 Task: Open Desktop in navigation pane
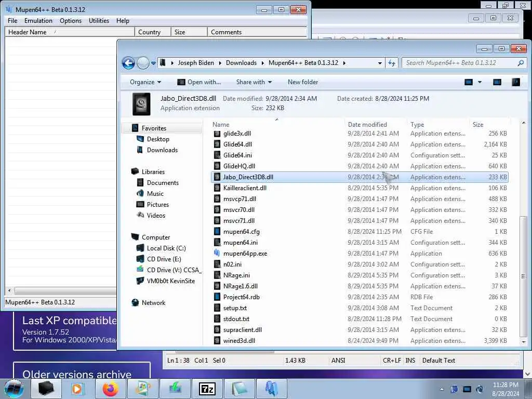click(x=158, y=139)
